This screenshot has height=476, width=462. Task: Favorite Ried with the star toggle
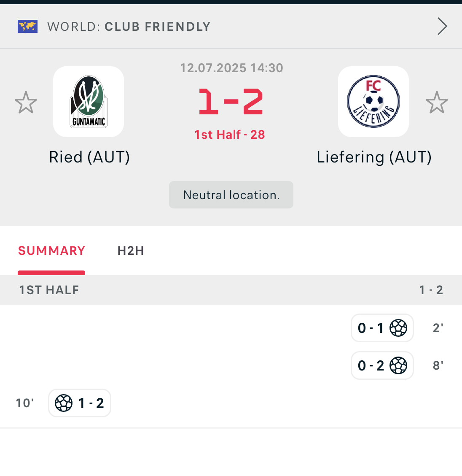point(26,103)
